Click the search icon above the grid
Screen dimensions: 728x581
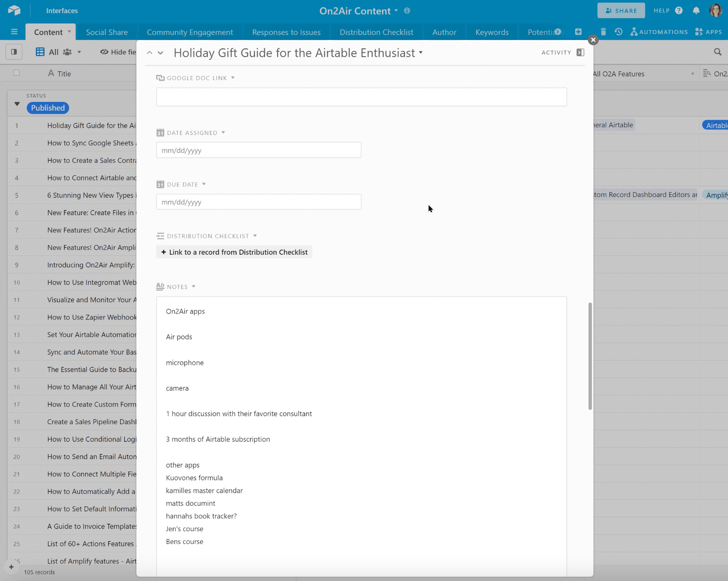pos(718,52)
